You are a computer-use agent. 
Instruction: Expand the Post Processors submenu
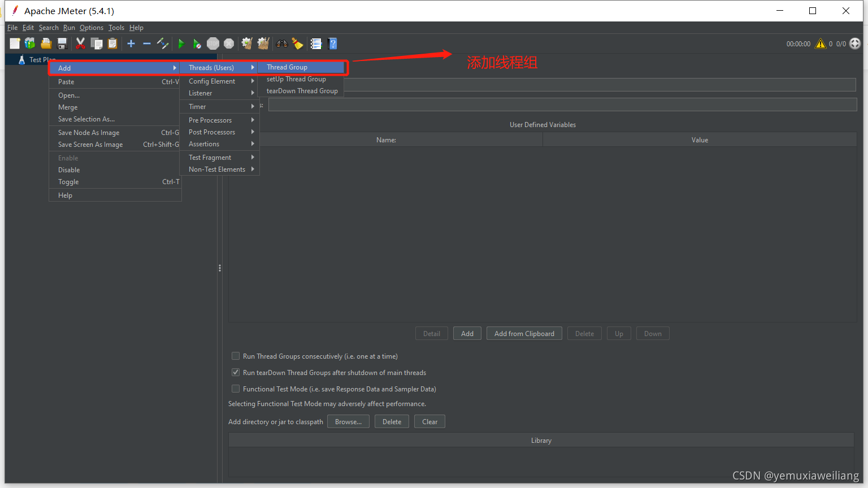tap(219, 132)
